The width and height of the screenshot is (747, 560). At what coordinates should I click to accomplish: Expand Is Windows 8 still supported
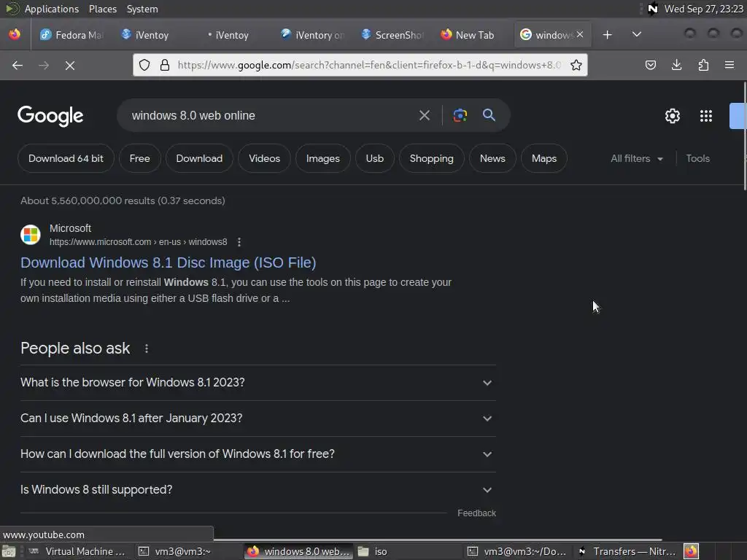tap(258, 490)
